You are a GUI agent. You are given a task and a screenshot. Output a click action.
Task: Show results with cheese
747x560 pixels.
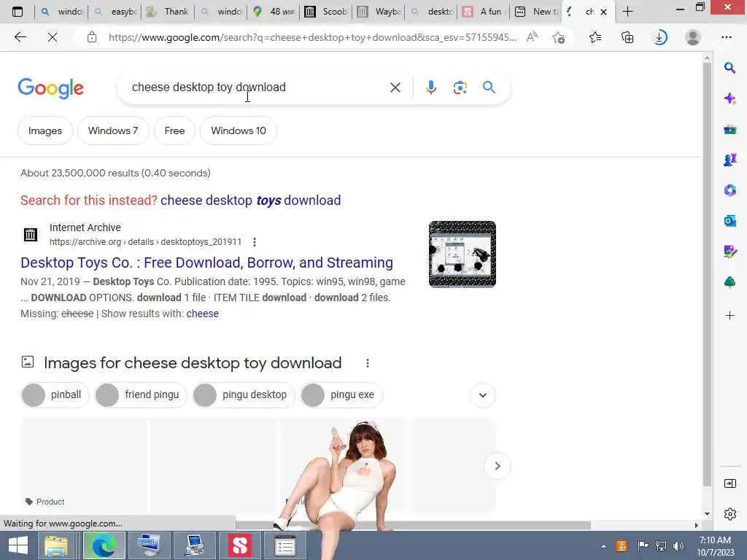[203, 314]
